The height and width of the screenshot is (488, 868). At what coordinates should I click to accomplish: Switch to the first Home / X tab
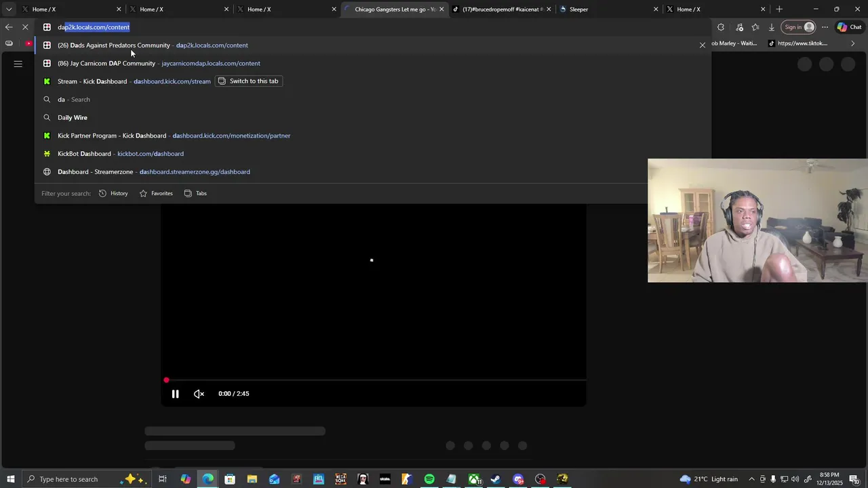point(71,9)
